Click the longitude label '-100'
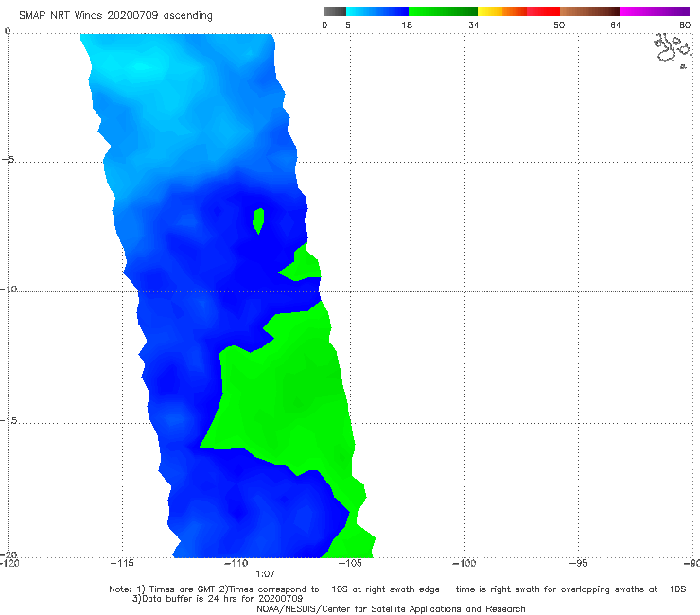This screenshot has height=615, width=700. (x=464, y=563)
